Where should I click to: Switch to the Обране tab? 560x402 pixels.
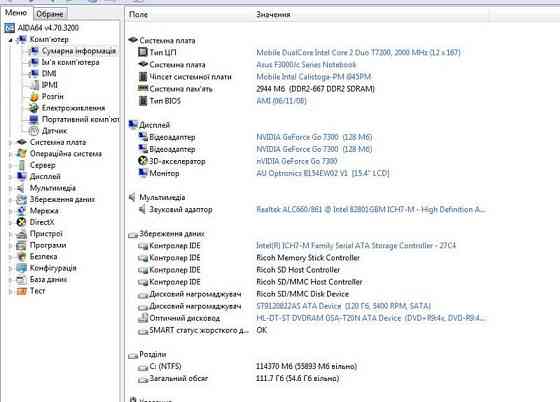coord(50,14)
